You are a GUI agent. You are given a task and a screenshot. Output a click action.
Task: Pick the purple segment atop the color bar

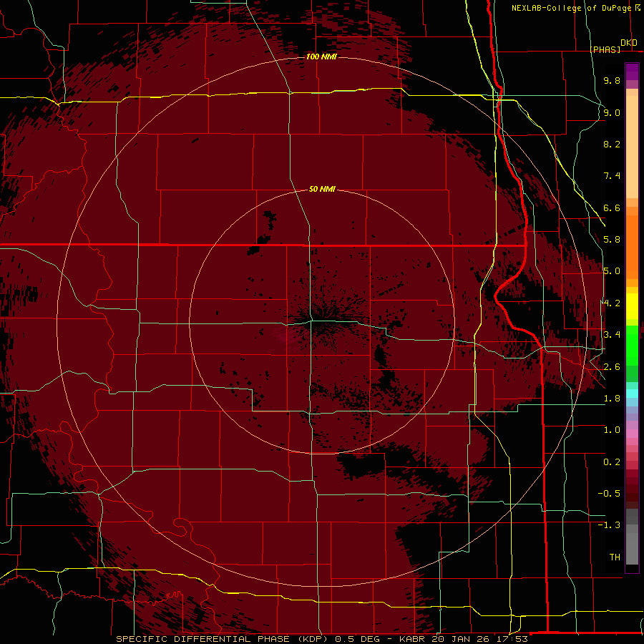coord(632,72)
